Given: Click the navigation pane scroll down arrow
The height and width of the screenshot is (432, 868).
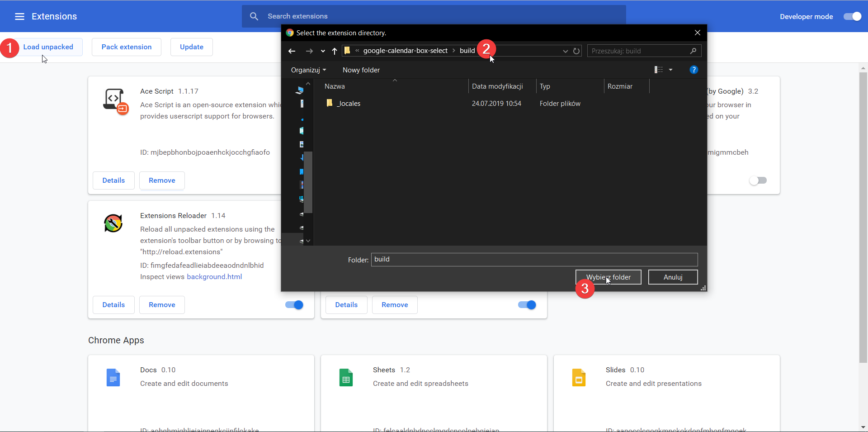Looking at the screenshot, I should 308,241.
